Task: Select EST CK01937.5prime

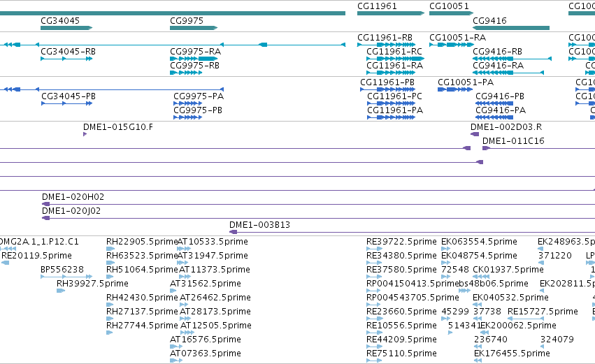Action: pos(481,277)
